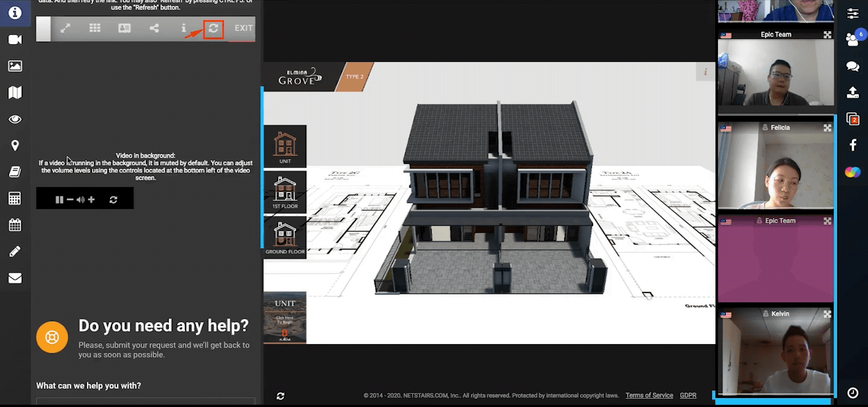Click the small info icon in help toolbar
This screenshot has width=868, height=407.
[184, 28]
